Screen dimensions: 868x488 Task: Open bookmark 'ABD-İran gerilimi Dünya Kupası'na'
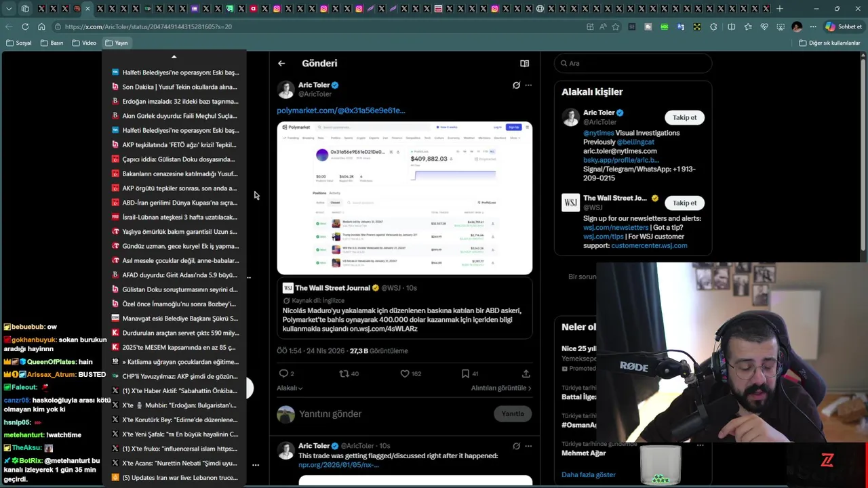174,203
